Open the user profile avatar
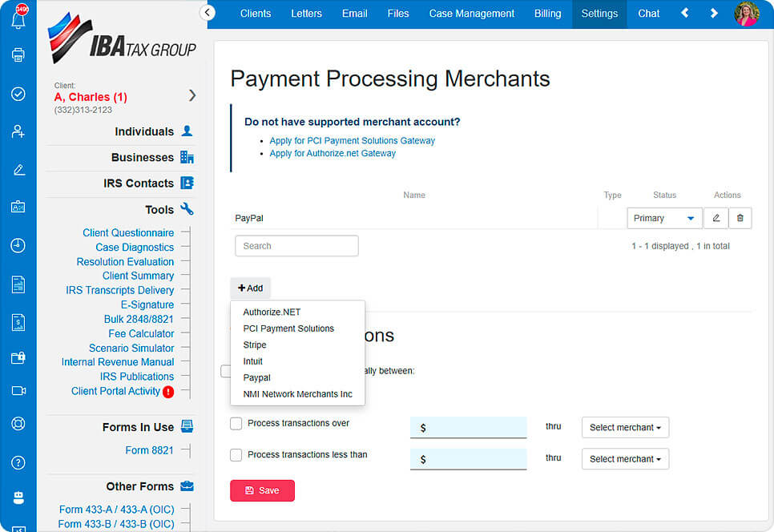This screenshot has width=774, height=532. 747,14
